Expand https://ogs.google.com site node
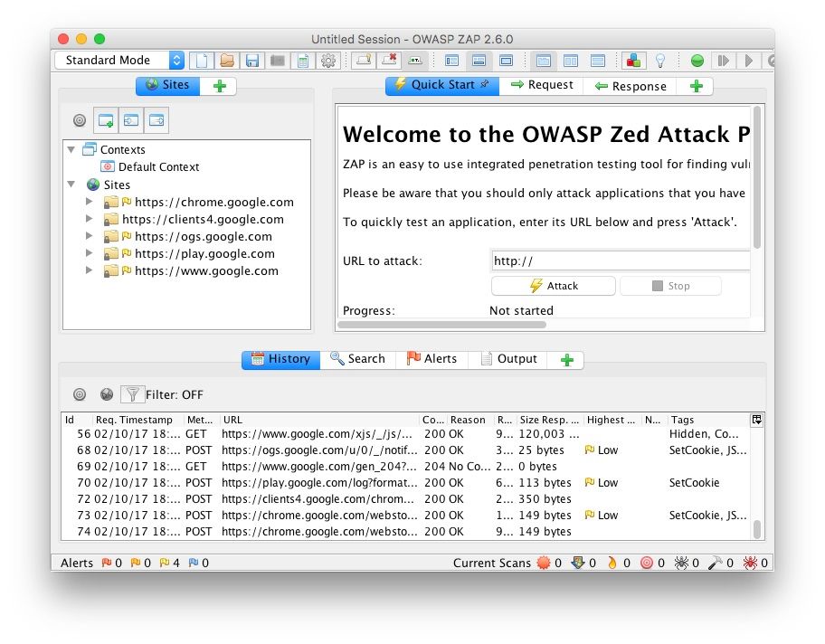 tap(89, 236)
